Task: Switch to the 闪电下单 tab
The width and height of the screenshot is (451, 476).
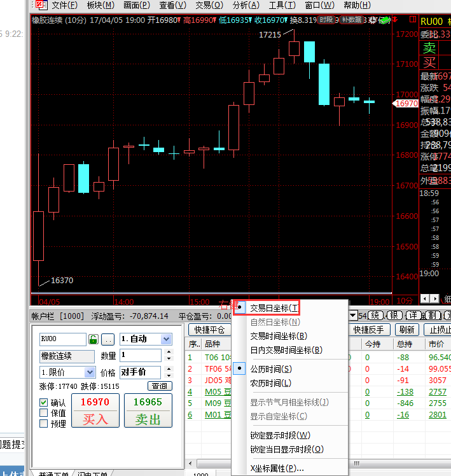Action: pos(93,473)
